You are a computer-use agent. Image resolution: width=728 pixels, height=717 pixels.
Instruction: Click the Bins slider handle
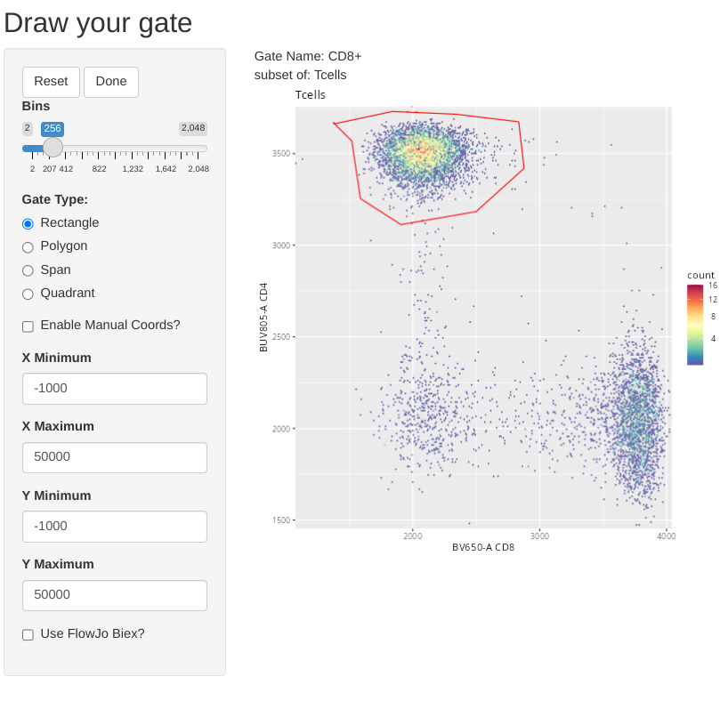tap(53, 148)
